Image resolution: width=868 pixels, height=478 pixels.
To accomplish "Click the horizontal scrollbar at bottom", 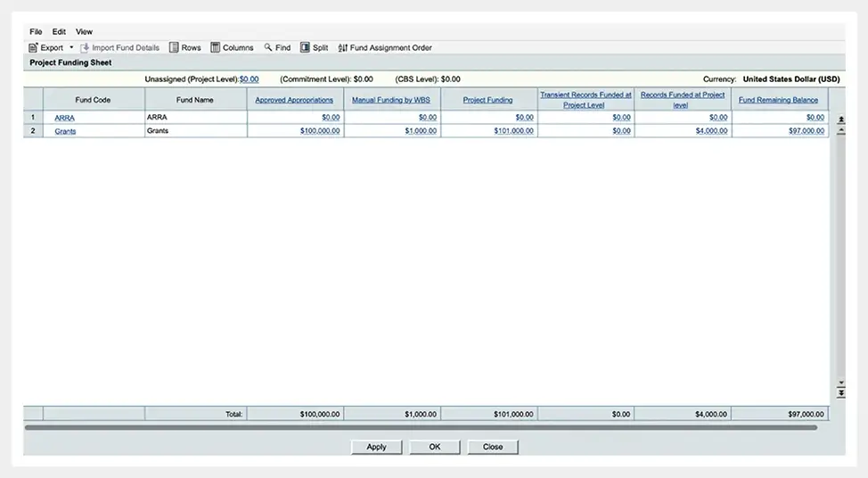I will tap(421, 427).
